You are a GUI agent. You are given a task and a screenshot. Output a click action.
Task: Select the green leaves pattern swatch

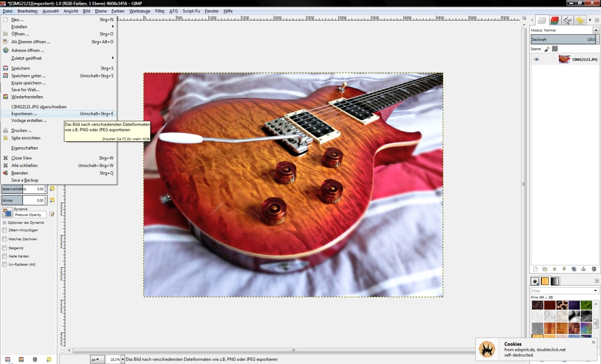(x=586, y=305)
